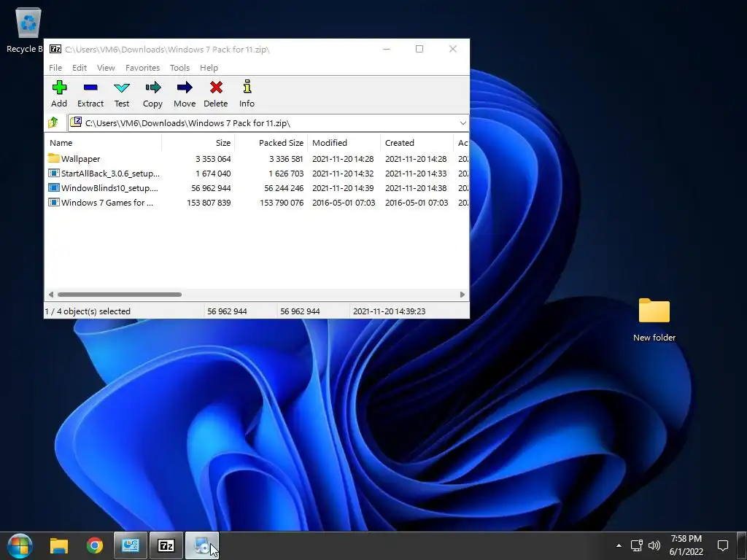Open the View menu
747x560 pixels.
pos(106,68)
